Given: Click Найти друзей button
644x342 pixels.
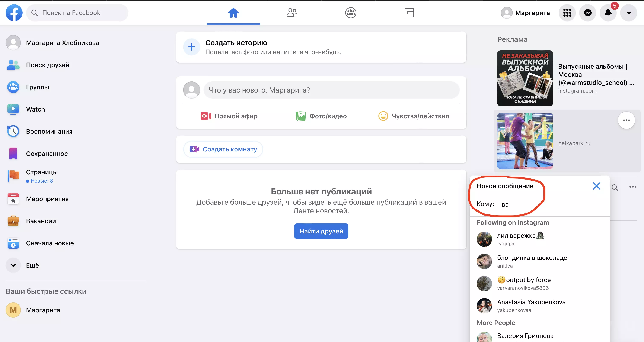Looking at the screenshot, I should [321, 231].
